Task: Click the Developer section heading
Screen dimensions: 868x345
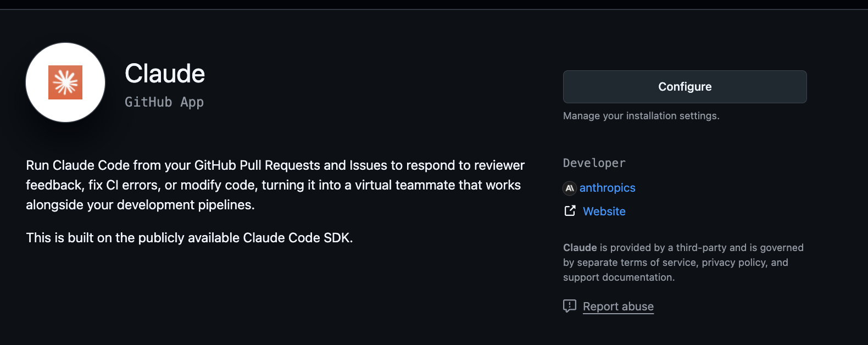Action: (594, 163)
